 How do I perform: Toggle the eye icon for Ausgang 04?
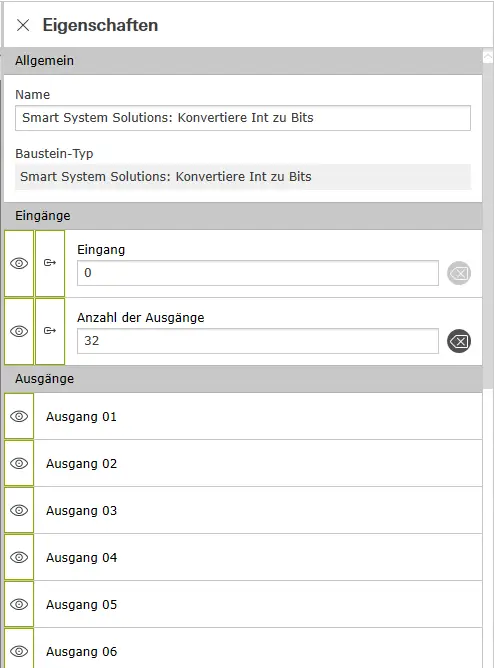click(19, 557)
